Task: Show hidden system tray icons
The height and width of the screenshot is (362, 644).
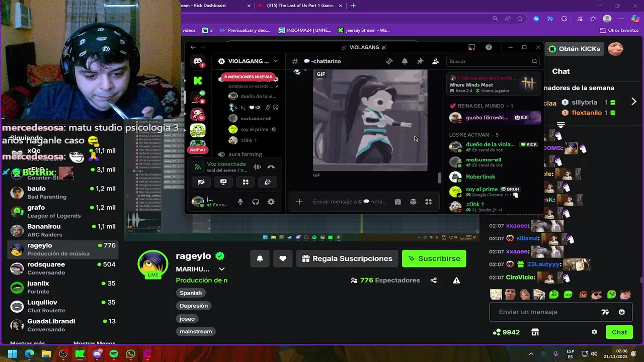Action: click(x=531, y=354)
